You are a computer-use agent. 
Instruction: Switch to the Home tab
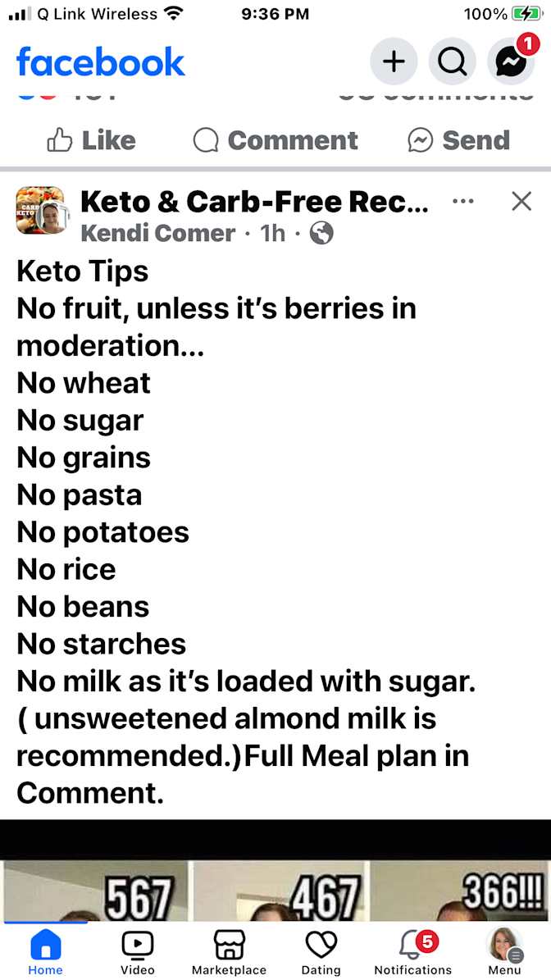(46, 951)
